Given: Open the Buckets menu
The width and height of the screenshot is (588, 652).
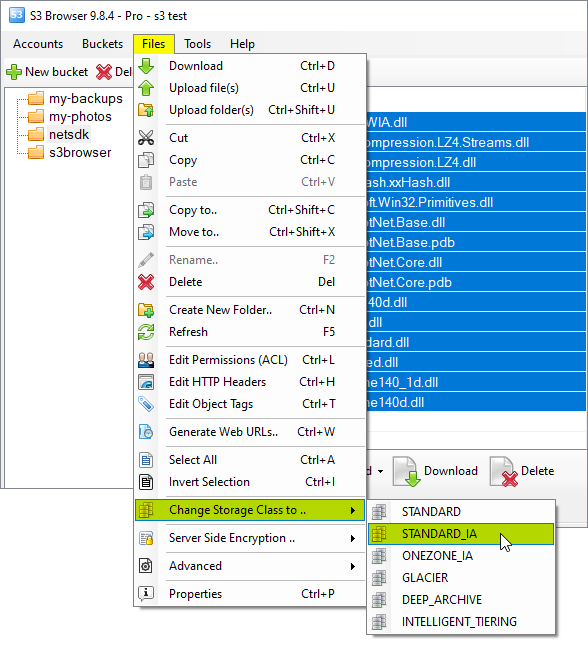Looking at the screenshot, I should (x=102, y=44).
